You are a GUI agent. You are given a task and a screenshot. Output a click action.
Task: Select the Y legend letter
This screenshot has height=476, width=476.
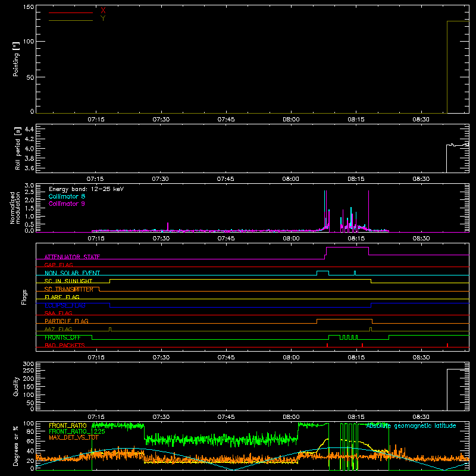click(x=103, y=18)
